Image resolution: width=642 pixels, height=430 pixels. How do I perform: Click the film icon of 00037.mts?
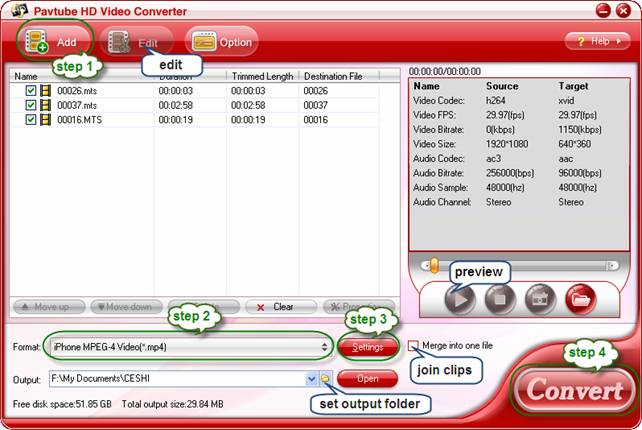coord(45,105)
